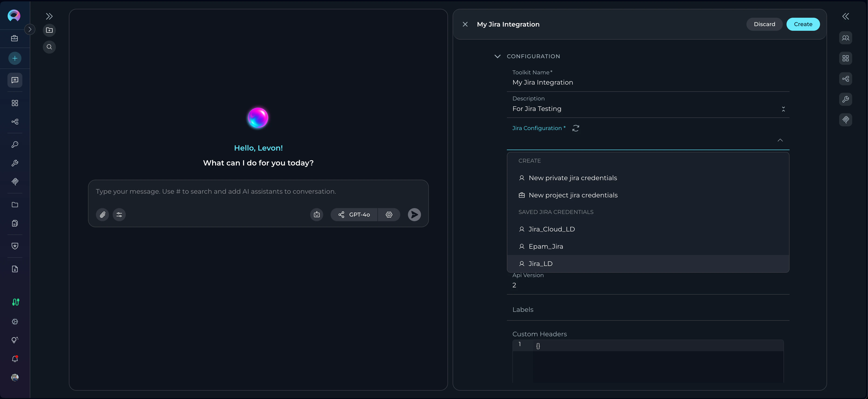Open the GPT-4o model selector
The height and width of the screenshot is (399, 868).
354,214
